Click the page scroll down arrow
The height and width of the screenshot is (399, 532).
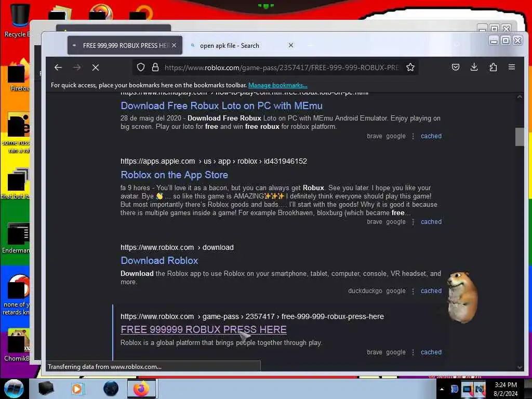pos(520,367)
